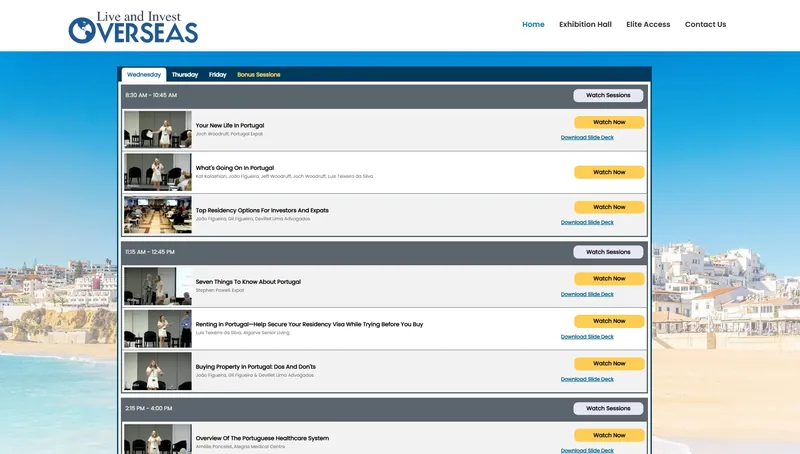
Task: Download slide deck for Renting In Portugal
Action: click(587, 337)
